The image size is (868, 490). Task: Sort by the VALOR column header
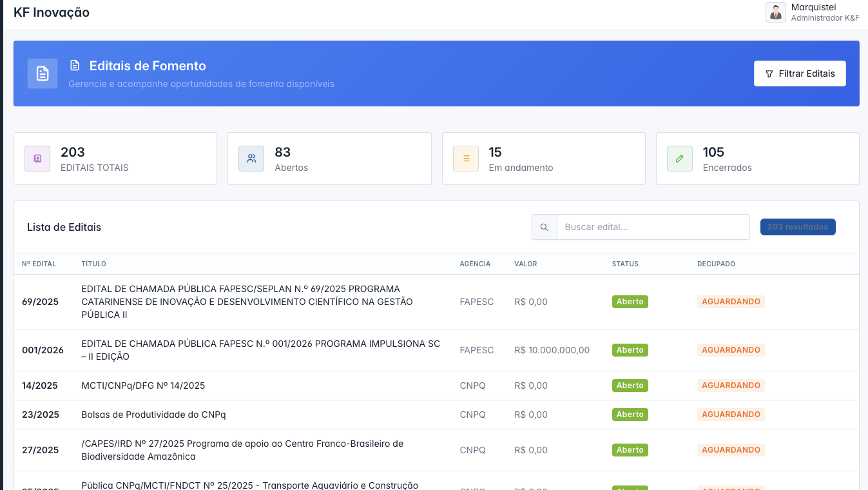525,264
